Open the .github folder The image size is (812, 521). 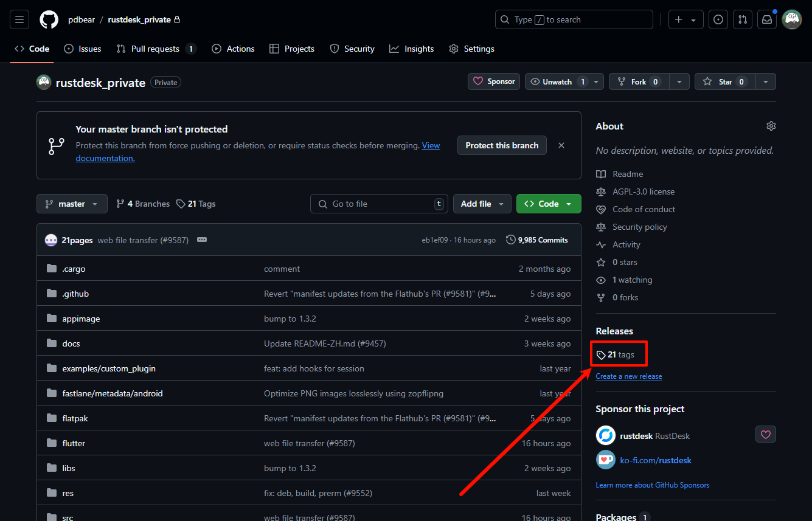click(75, 294)
